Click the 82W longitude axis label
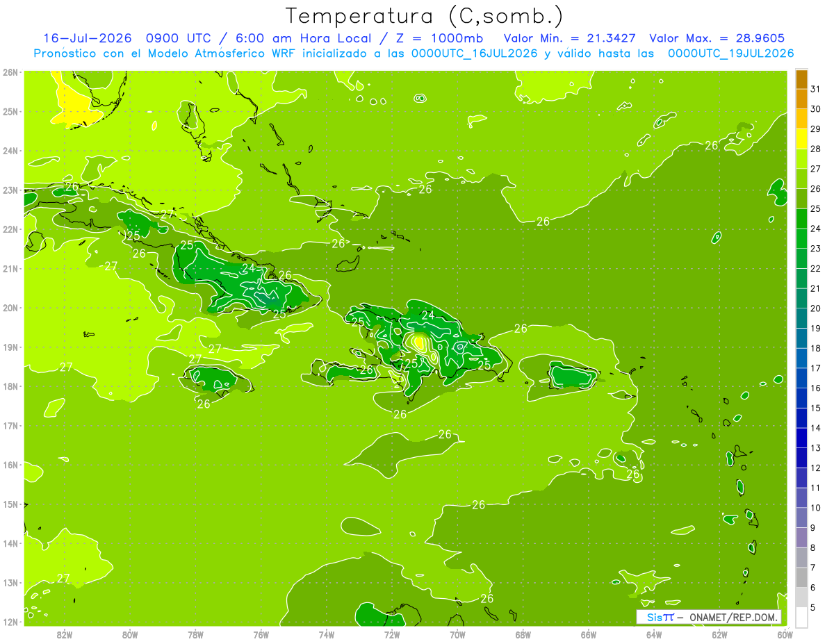The width and height of the screenshot is (834, 644). coord(64,634)
